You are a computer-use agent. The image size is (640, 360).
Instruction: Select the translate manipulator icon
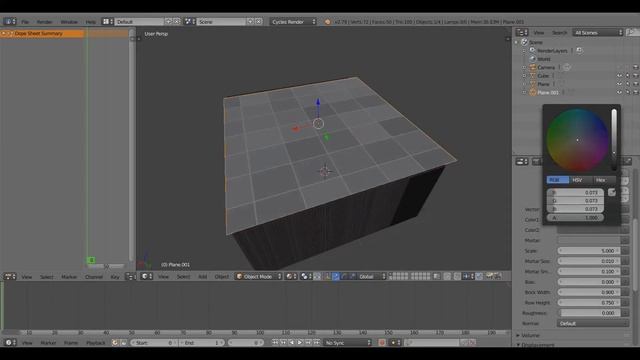click(336, 276)
